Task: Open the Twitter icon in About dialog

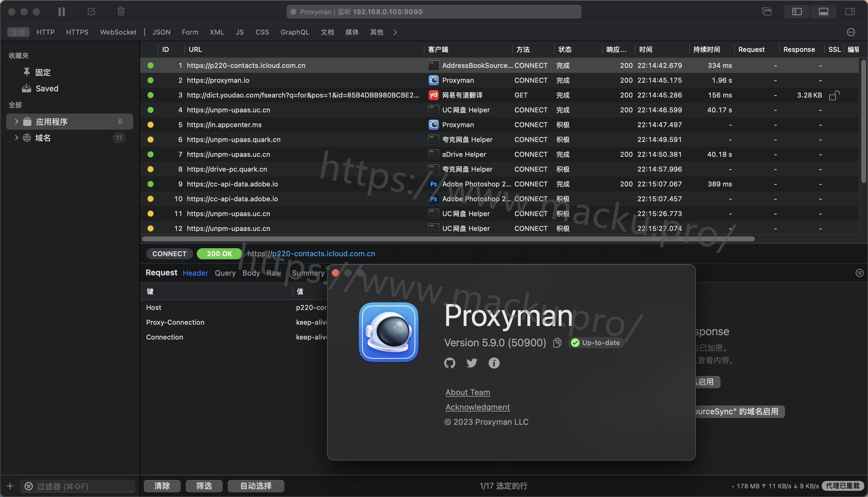Action: 472,363
